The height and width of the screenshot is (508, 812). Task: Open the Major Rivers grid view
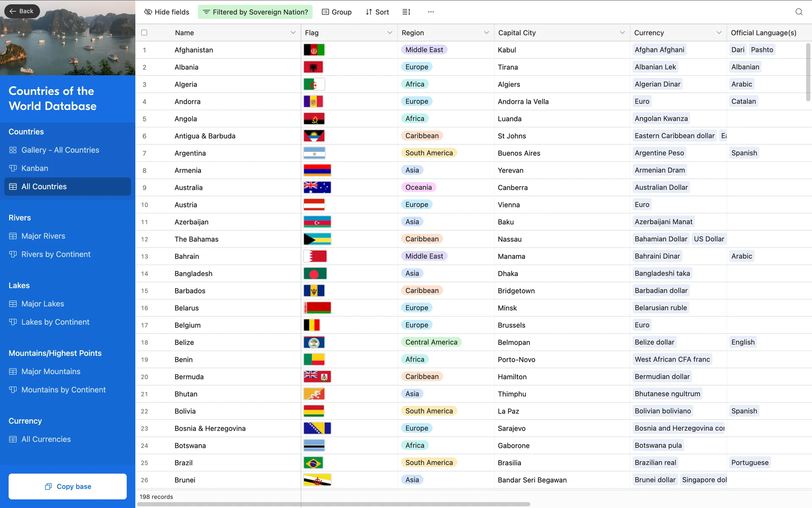[x=43, y=236]
